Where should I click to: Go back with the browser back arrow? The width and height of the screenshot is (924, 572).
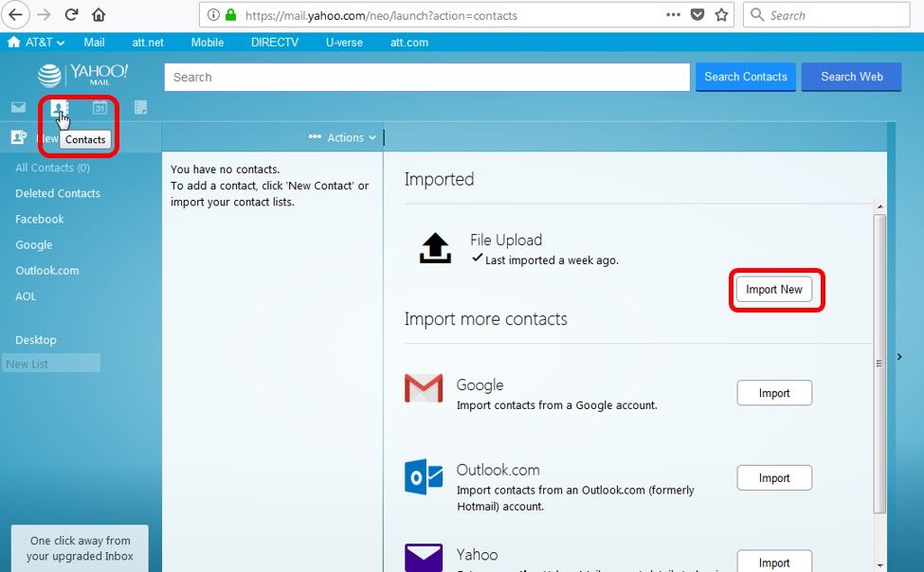pyautogui.click(x=15, y=15)
